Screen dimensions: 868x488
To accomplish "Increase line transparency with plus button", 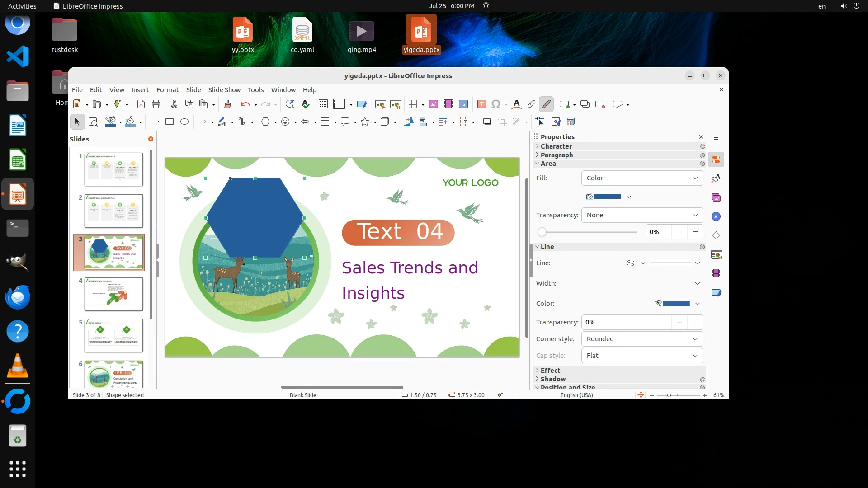I will coord(695,322).
